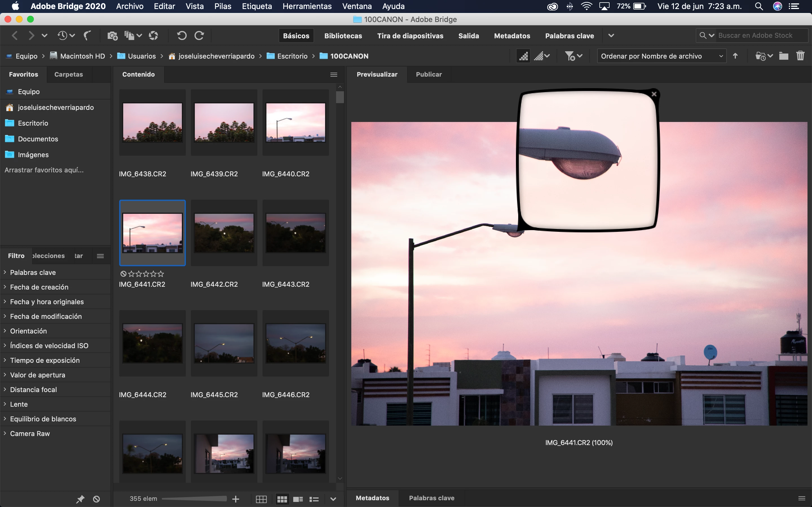Screen dimensions: 812x507
Task: Select the IMG_6442.CR2 thumbnail
Action: click(224, 233)
